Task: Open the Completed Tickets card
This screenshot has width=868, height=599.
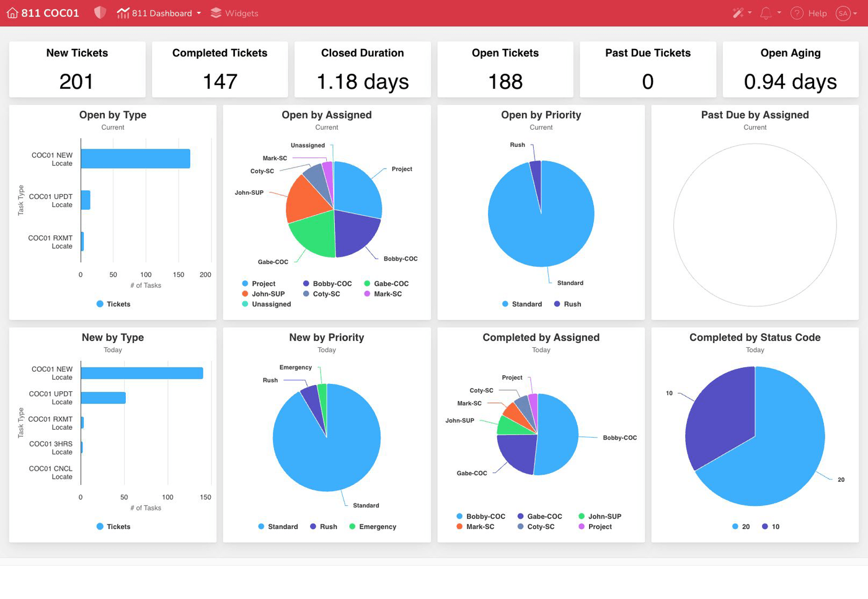Action: (x=220, y=69)
